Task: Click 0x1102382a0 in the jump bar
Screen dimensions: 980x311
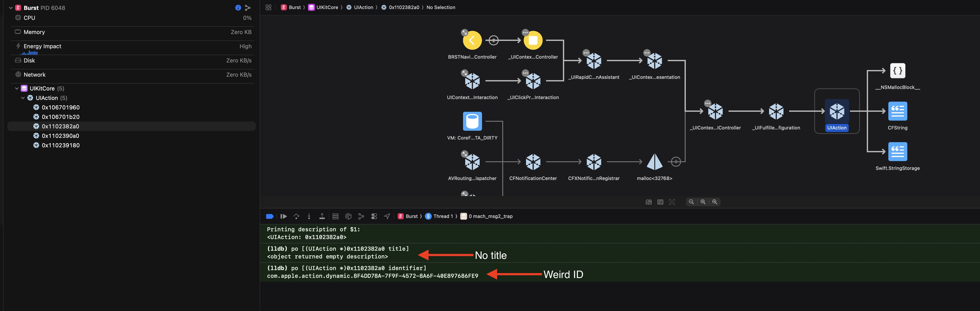Action: click(x=400, y=7)
